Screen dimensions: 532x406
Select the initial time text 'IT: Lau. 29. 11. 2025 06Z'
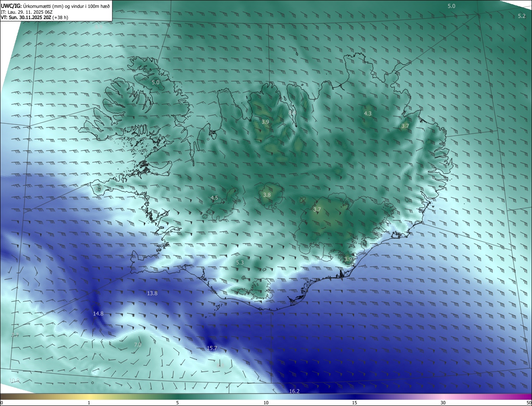click(26, 12)
